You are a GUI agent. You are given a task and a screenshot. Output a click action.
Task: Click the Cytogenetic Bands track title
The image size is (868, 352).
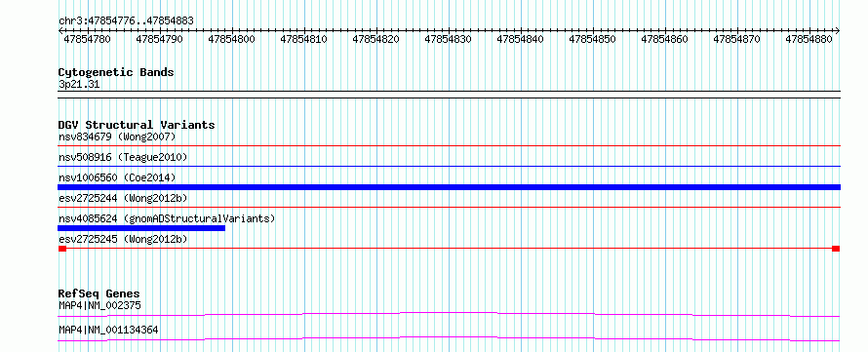pos(116,72)
